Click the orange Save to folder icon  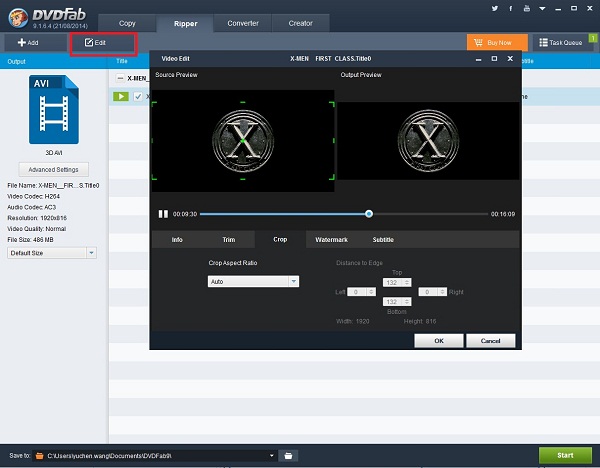pos(39,455)
